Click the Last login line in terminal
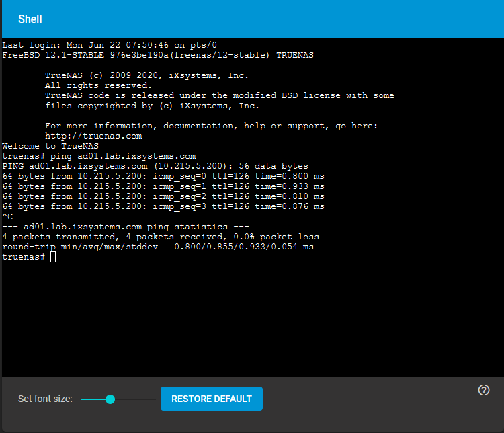 (x=110, y=45)
